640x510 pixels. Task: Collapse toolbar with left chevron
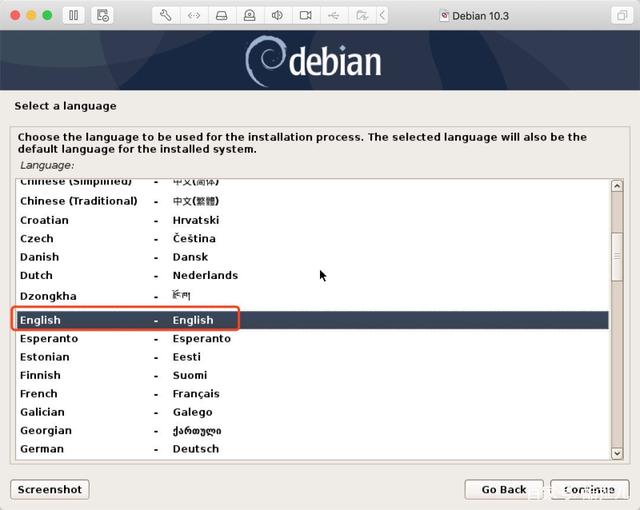pyautogui.click(x=382, y=16)
